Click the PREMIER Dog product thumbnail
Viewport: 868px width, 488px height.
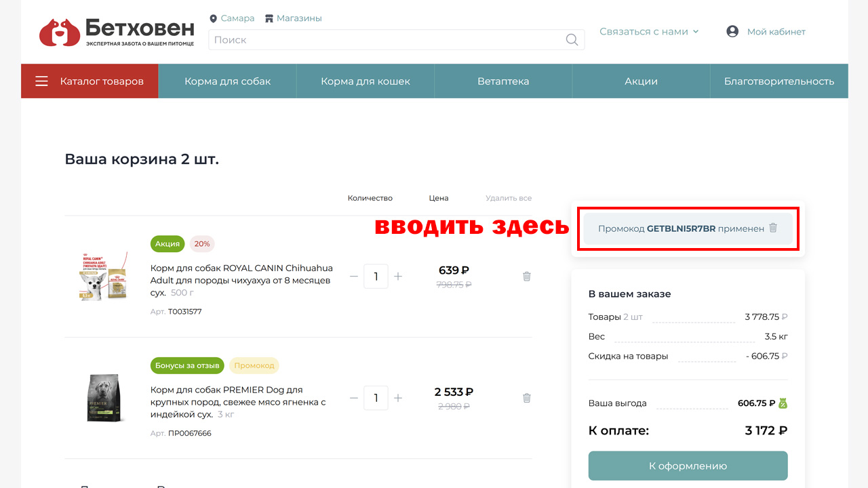(x=104, y=398)
